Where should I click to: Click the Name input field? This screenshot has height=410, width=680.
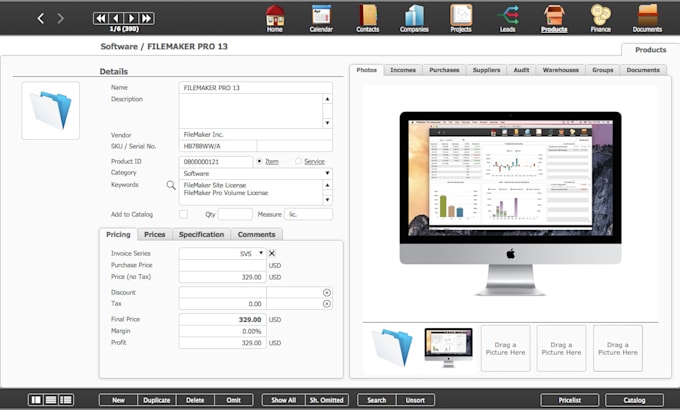(x=255, y=88)
